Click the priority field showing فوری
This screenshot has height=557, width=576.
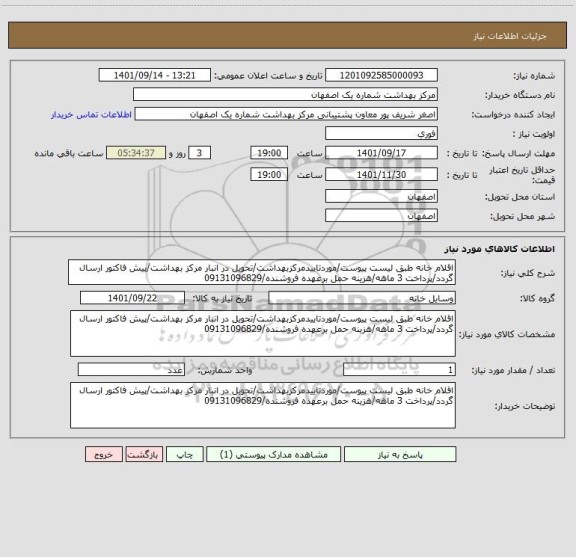381,133
